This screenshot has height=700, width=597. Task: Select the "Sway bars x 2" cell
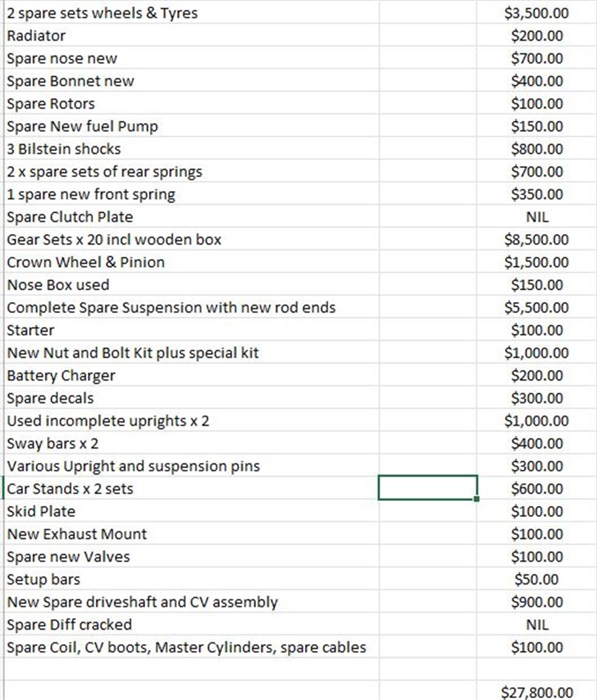click(53, 443)
